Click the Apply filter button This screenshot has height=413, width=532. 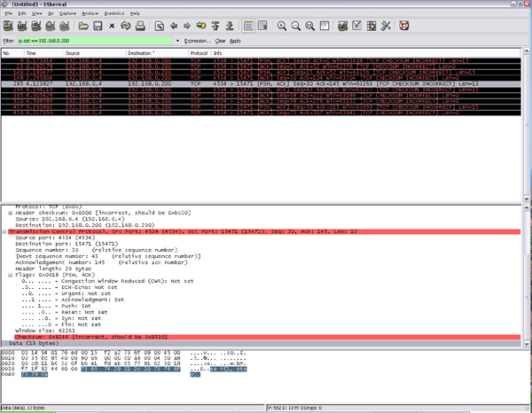click(235, 41)
